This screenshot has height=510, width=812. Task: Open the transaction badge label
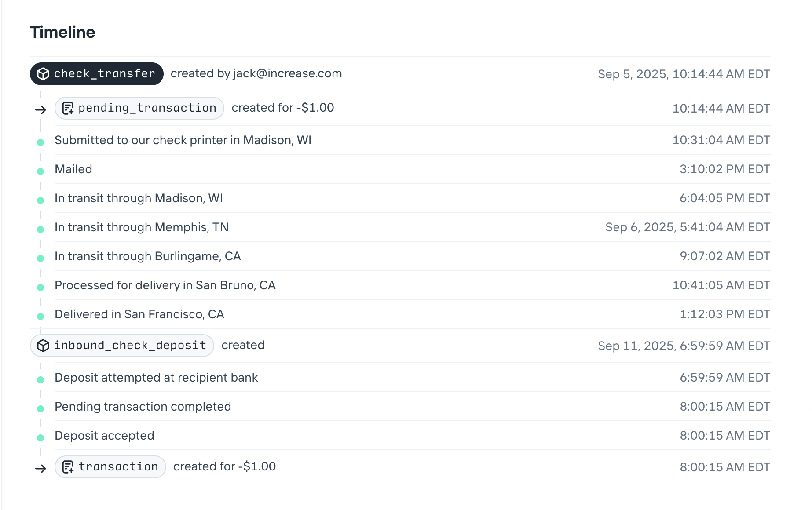pos(118,467)
